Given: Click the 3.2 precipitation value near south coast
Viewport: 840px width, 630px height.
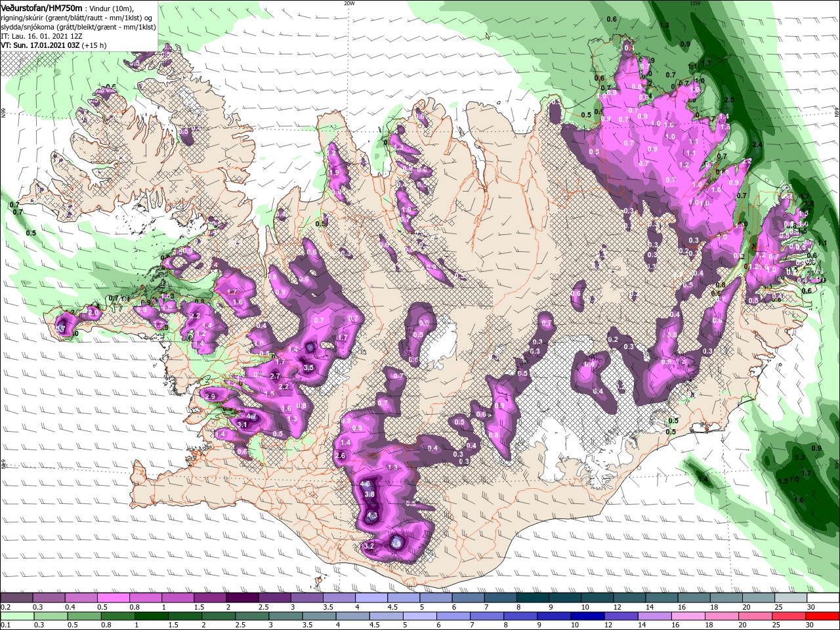Looking at the screenshot, I should coord(369,546).
